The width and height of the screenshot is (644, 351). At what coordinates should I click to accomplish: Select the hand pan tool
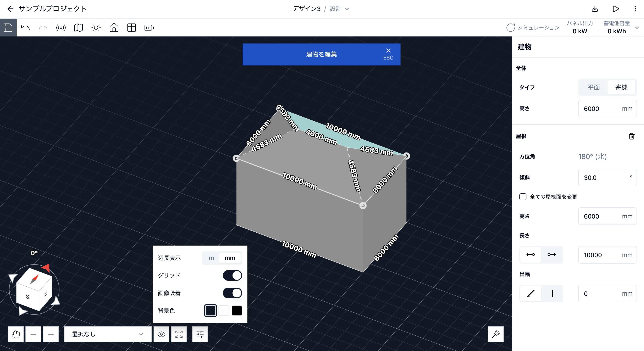tap(16, 334)
